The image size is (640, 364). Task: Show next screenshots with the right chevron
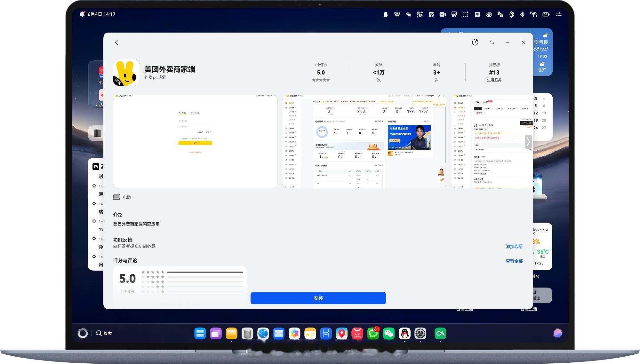point(528,141)
